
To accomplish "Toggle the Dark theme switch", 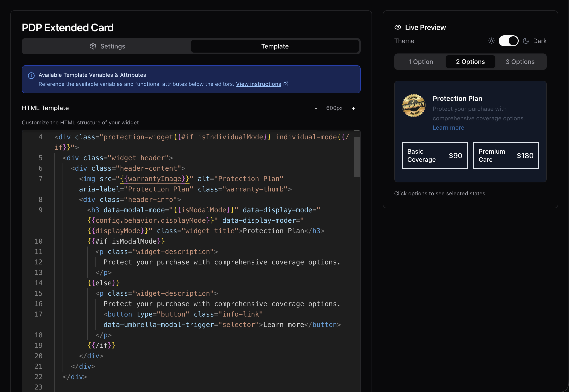I will (508, 41).
